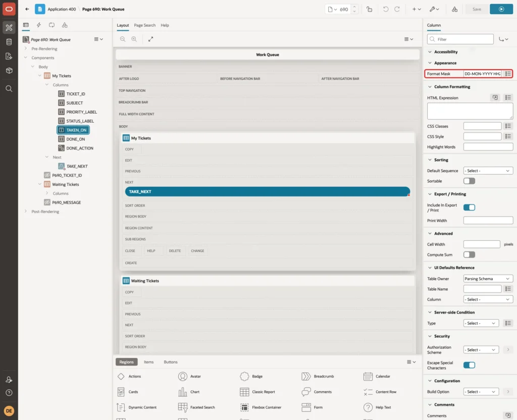Toggle the Sortable switch

tap(469, 181)
